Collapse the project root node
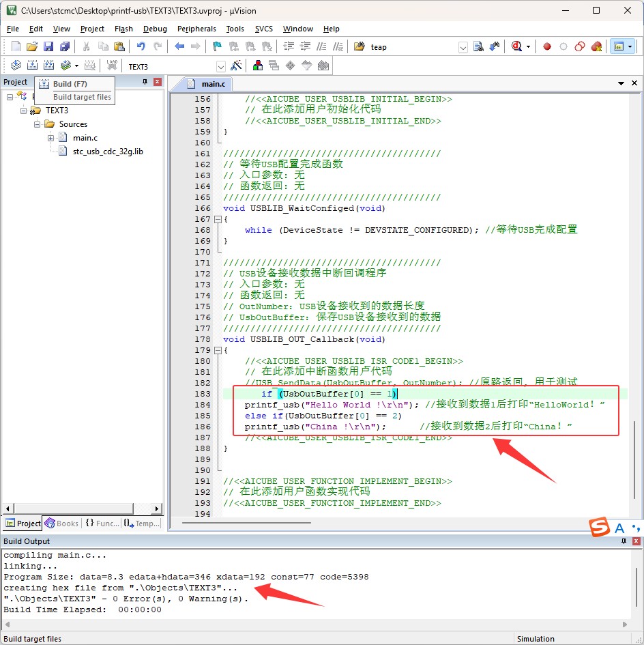Viewport: 644px width, 645px height. click(10, 97)
